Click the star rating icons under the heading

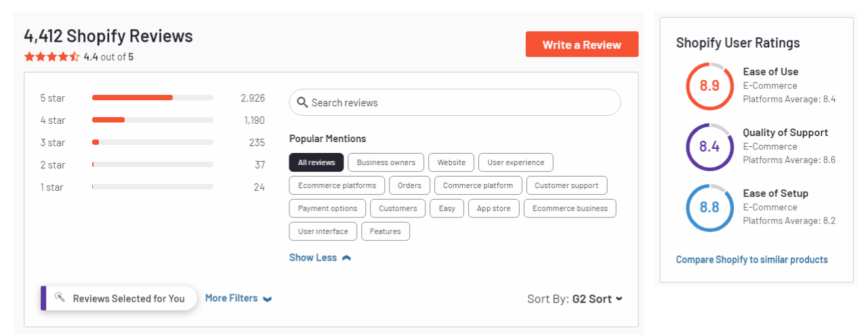pos(52,57)
